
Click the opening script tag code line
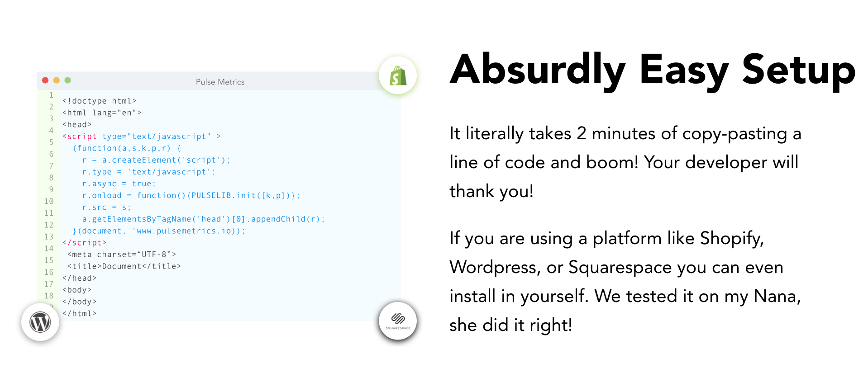click(x=141, y=137)
